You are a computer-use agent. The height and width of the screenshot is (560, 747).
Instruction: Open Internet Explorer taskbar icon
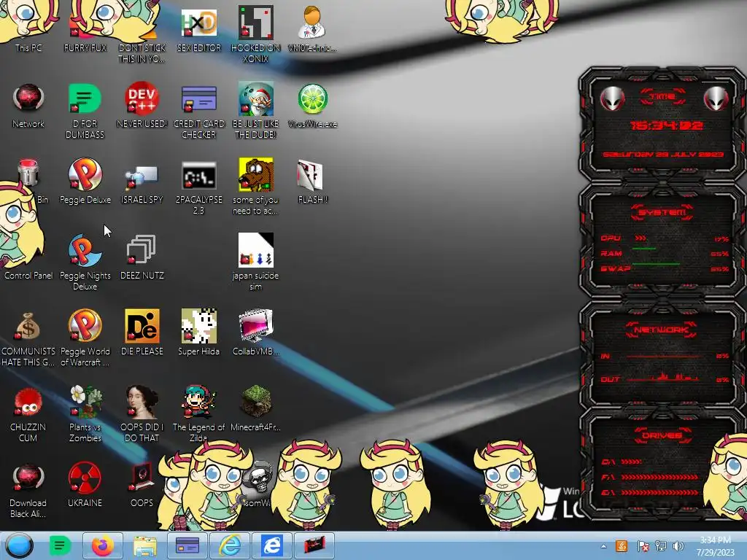pyautogui.click(x=230, y=545)
